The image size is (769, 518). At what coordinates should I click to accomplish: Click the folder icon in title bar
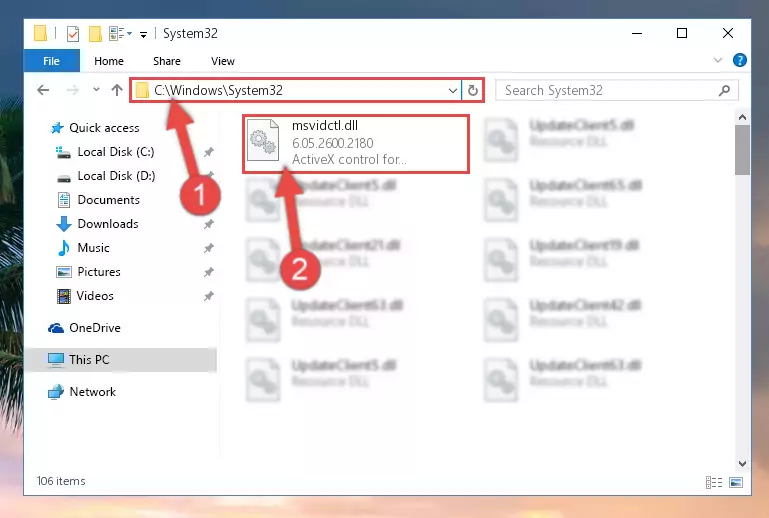pyautogui.click(x=40, y=33)
